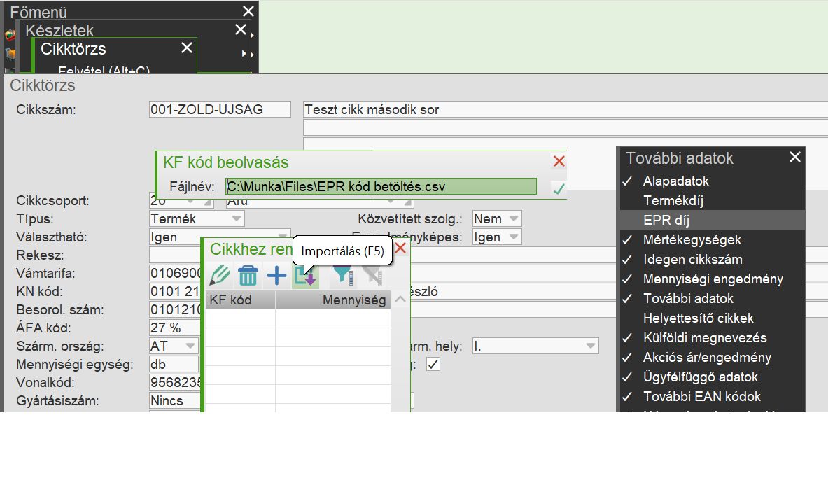Click the shopping basket icon in Főmenü sidebar
Screen dimensions: 828x504
(10, 36)
